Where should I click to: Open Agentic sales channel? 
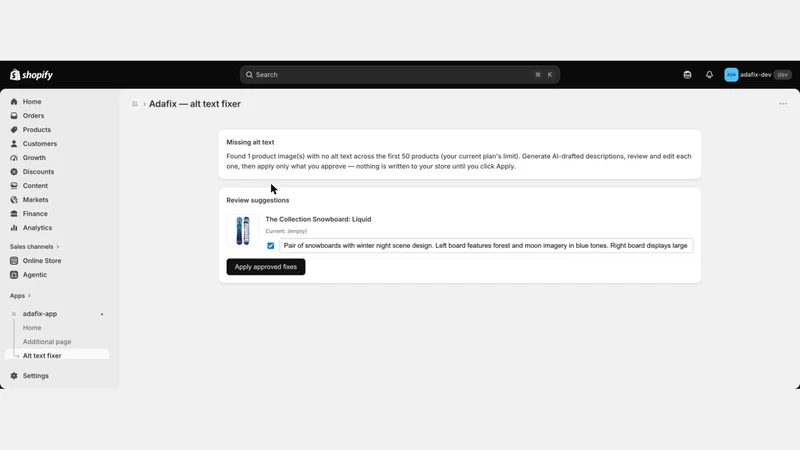[35, 274]
